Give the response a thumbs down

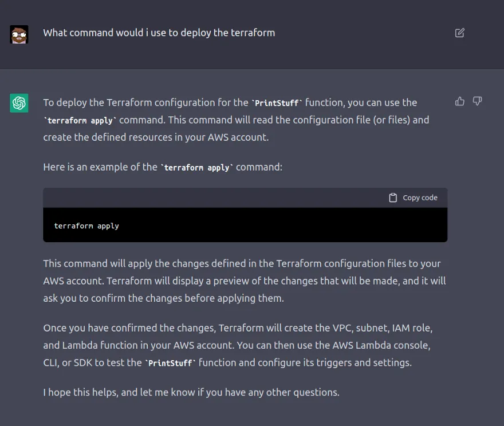477,101
